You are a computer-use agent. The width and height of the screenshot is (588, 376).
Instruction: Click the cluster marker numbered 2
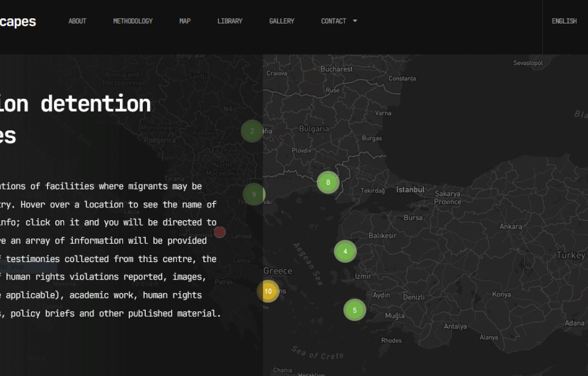252,131
